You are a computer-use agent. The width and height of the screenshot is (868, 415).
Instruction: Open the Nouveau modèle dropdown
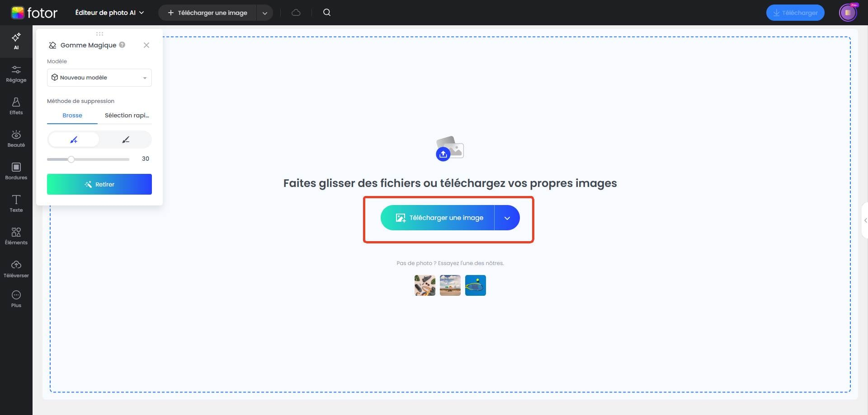click(x=99, y=77)
